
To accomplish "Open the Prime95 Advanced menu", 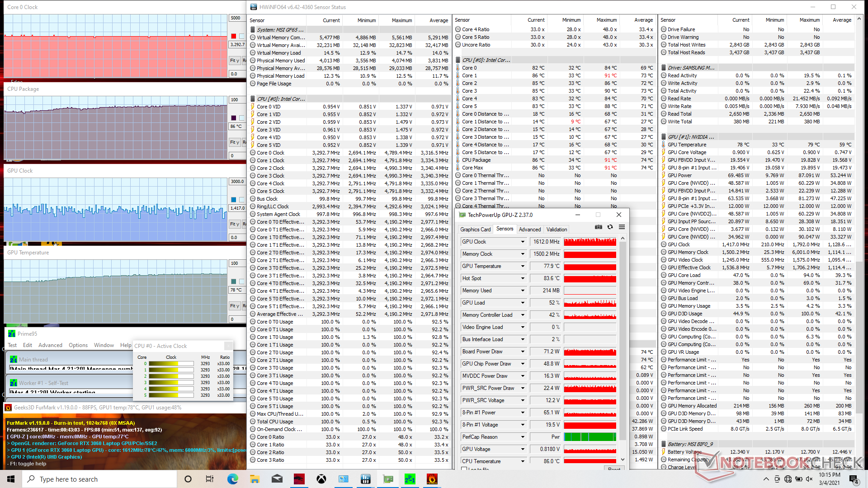I will tap(50, 345).
